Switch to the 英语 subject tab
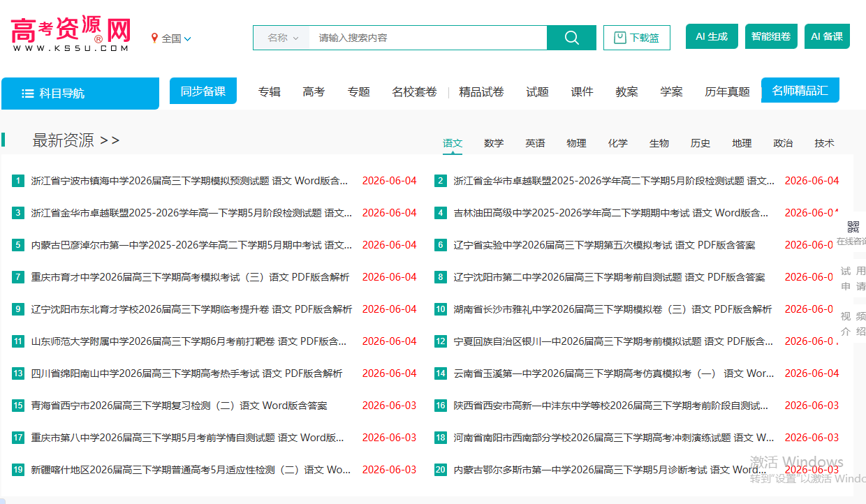The width and height of the screenshot is (866, 504). pos(535,143)
